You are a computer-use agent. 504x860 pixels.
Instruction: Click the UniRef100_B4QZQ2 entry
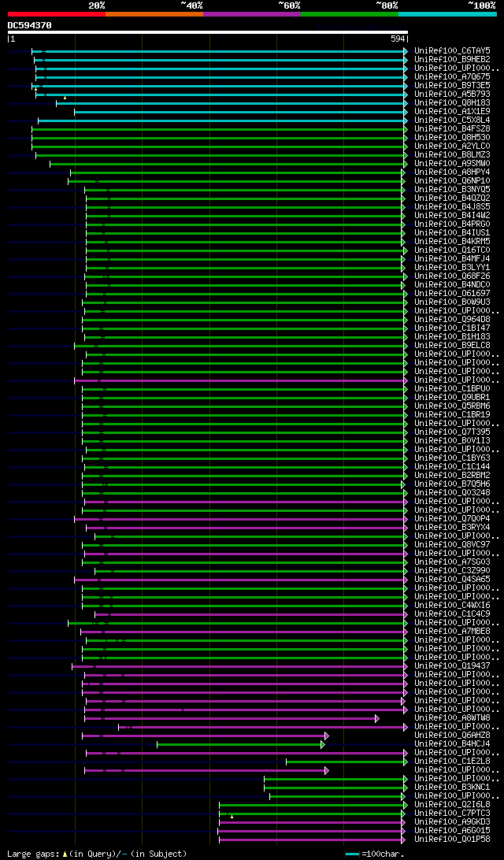453,198
